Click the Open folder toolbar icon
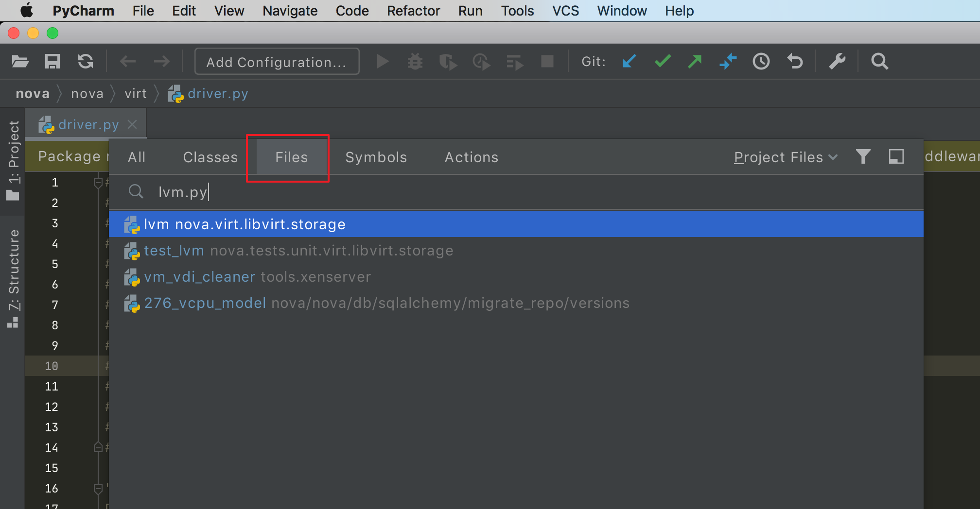Image resolution: width=980 pixels, height=509 pixels. (20, 62)
